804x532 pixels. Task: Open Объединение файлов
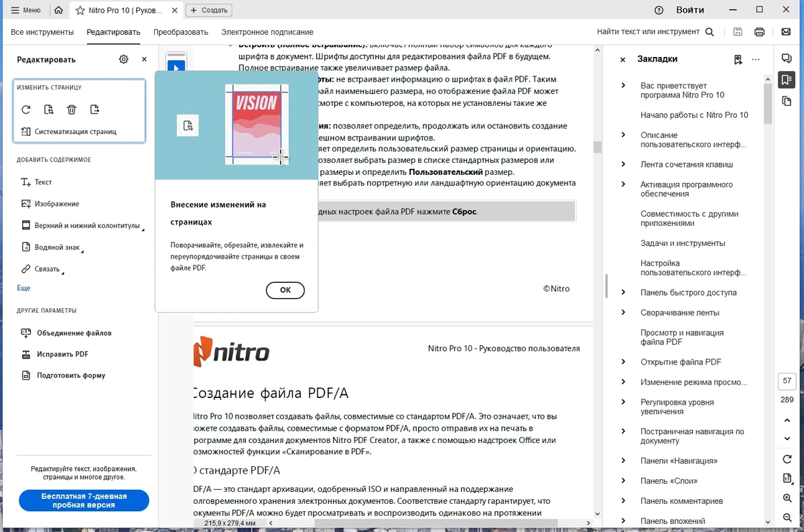(x=66, y=332)
